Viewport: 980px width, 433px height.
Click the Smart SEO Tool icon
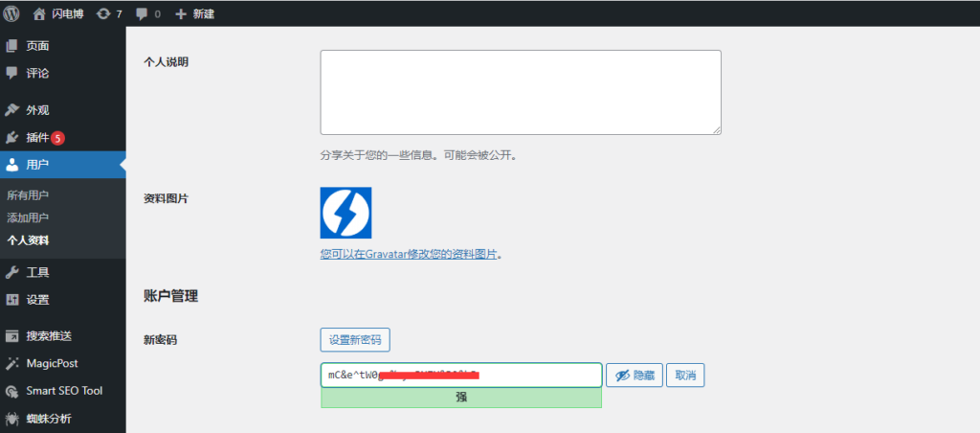coord(11,391)
